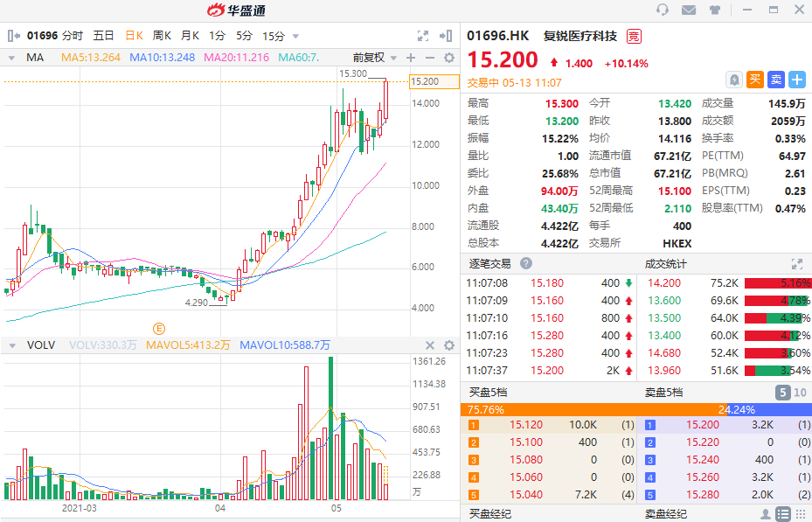Screen dimensions: 812x522
Task: Click the 卖盘经纪 label
Action: [x=665, y=514]
